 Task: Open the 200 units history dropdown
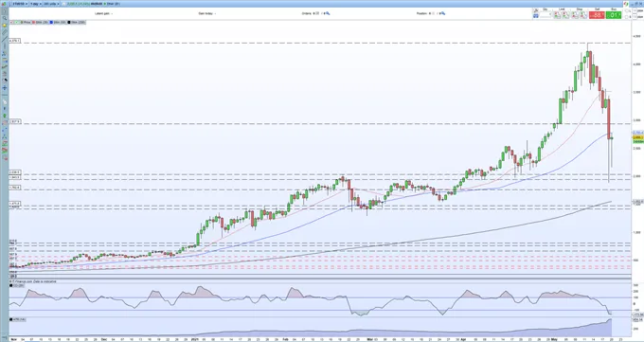tap(51, 4)
